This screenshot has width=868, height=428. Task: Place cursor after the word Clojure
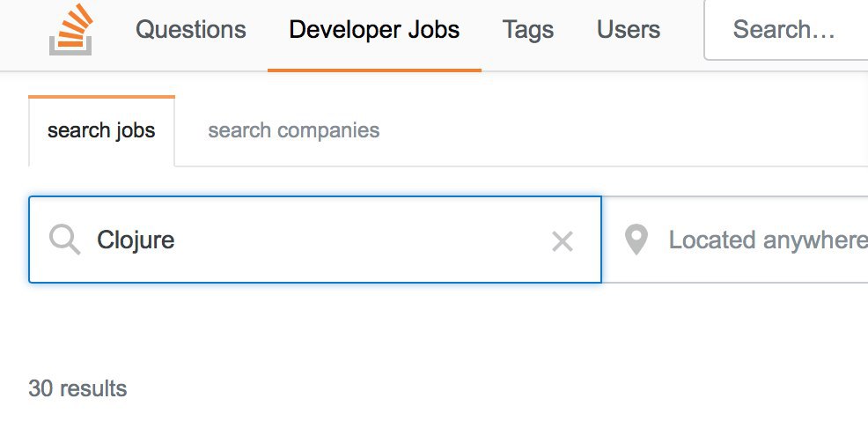(176, 240)
